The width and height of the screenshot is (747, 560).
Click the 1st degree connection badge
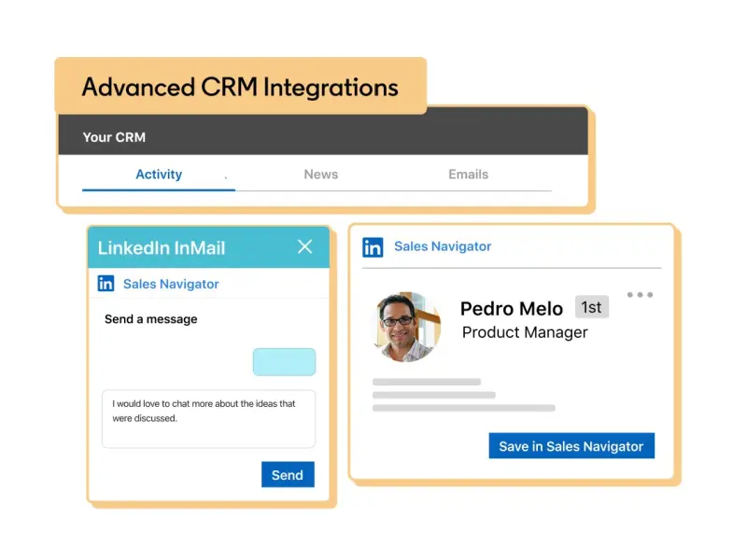click(591, 307)
